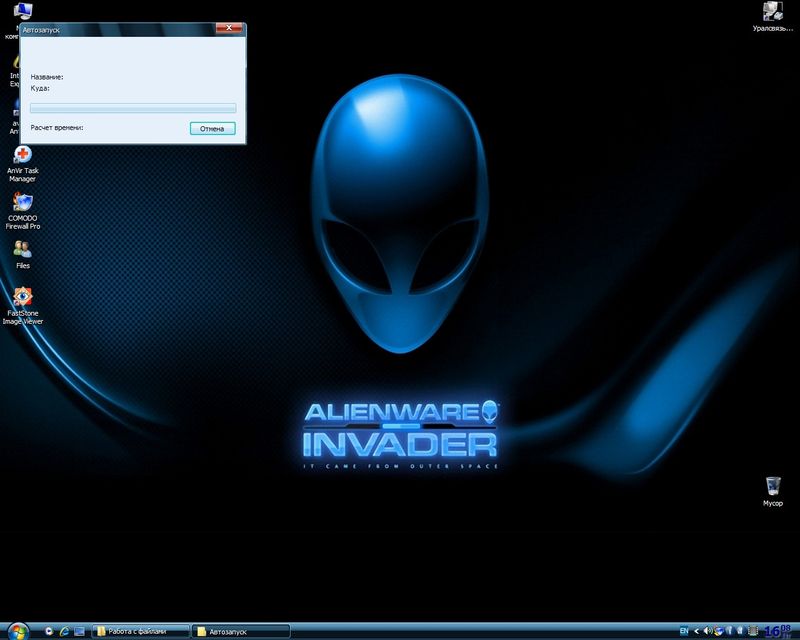Switch to Работа с файлами taskbar window
Image resolution: width=800 pixels, height=640 pixels.
[141, 632]
